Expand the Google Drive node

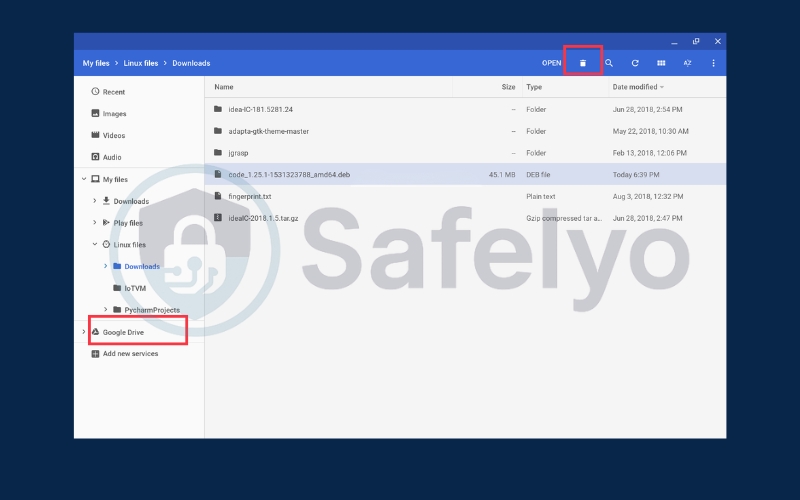[84, 332]
